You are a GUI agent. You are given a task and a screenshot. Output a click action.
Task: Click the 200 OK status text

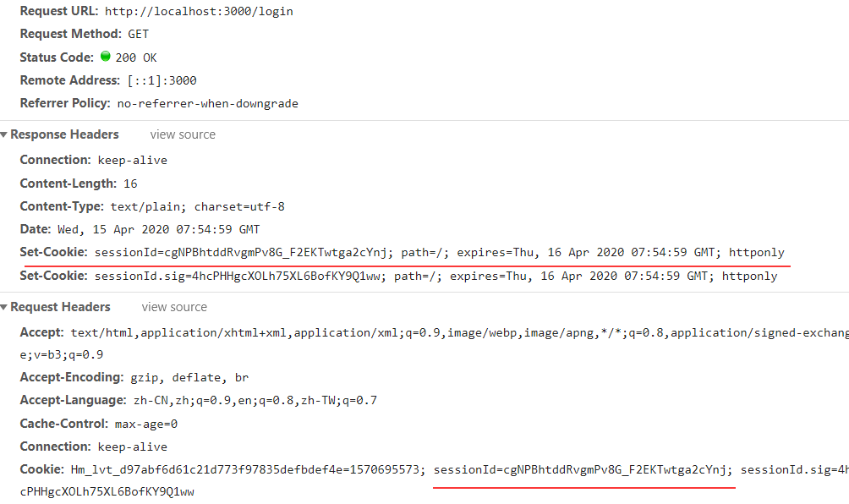pyautogui.click(x=136, y=58)
